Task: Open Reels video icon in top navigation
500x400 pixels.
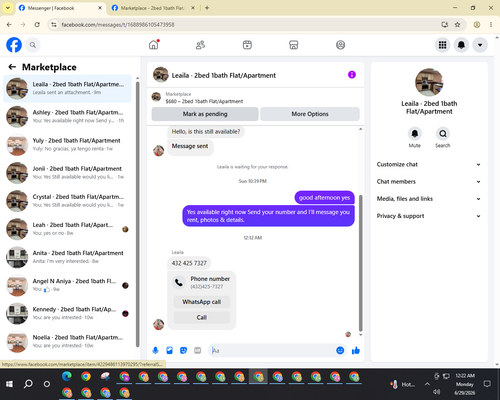Action: pyautogui.click(x=247, y=45)
